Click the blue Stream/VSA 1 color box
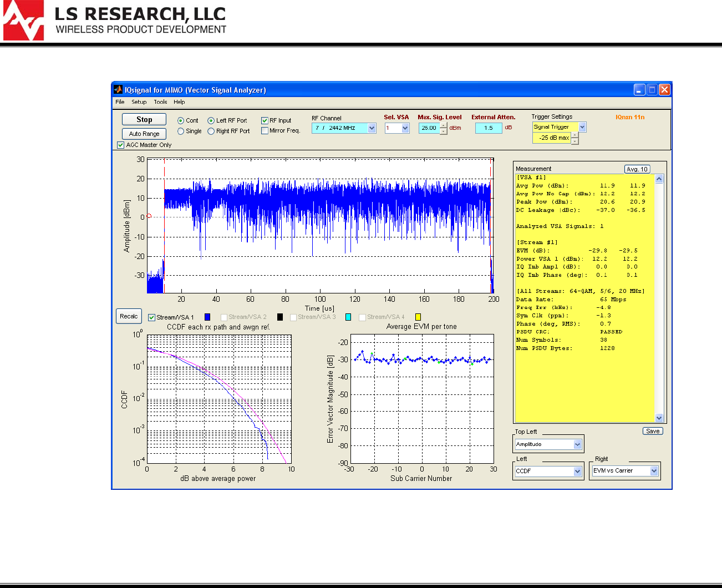 point(207,317)
